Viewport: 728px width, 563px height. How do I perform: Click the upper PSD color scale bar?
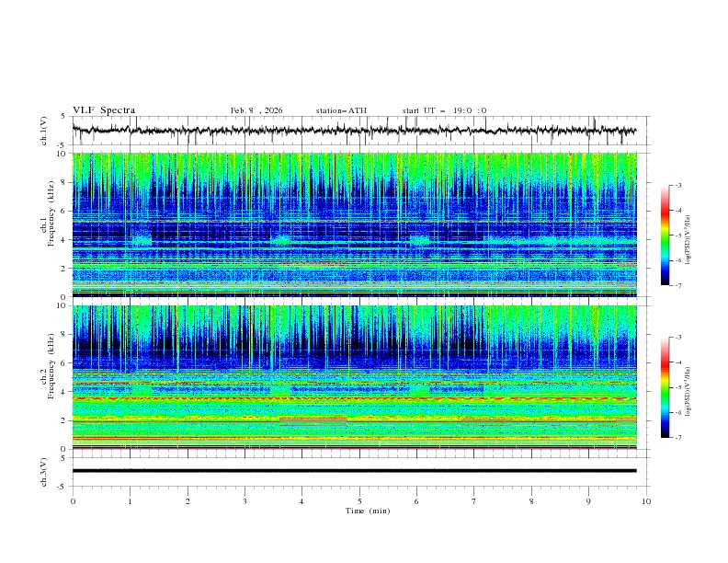665,236
